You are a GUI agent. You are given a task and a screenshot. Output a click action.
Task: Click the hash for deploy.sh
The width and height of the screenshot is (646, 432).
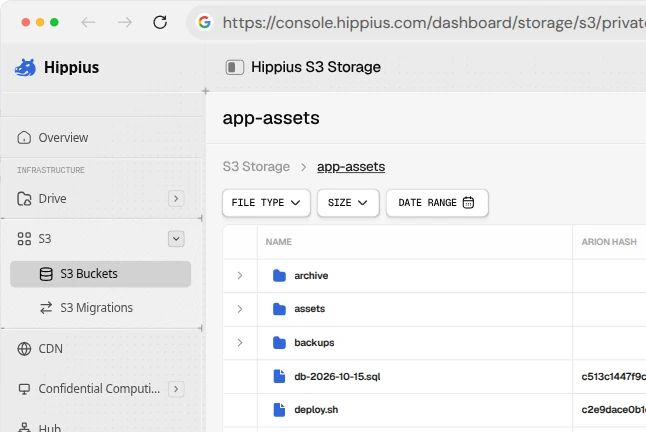[613, 410]
